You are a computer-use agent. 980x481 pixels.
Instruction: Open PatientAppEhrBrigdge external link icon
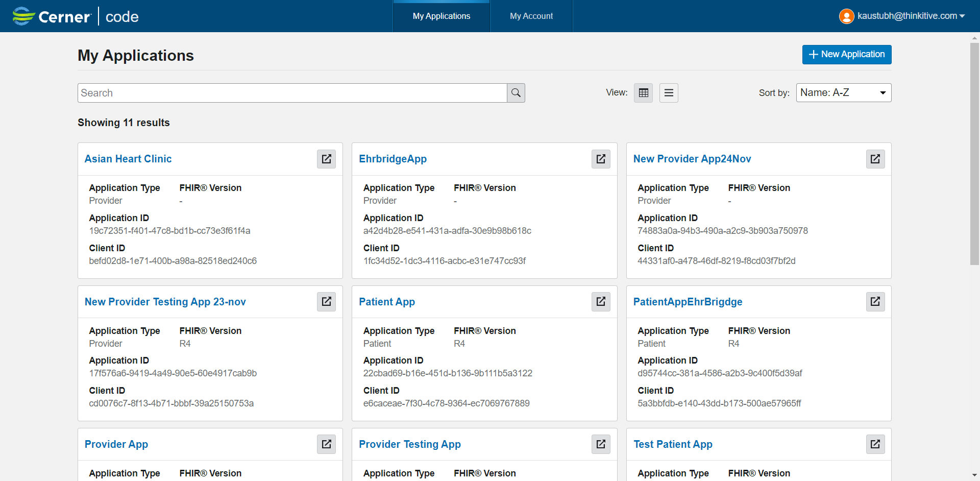coord(875,302)
